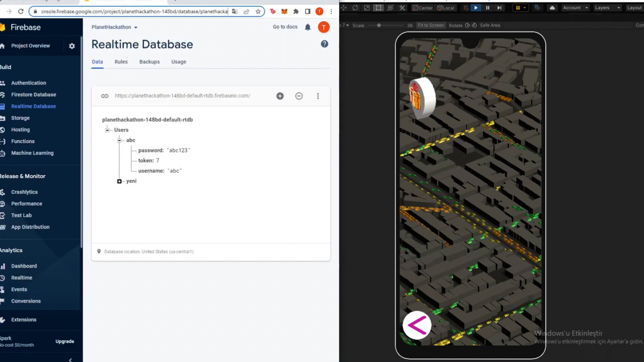Toggle the browser side panel icon
This screenshot has width=644, height=362.
(x=308, y=12)
